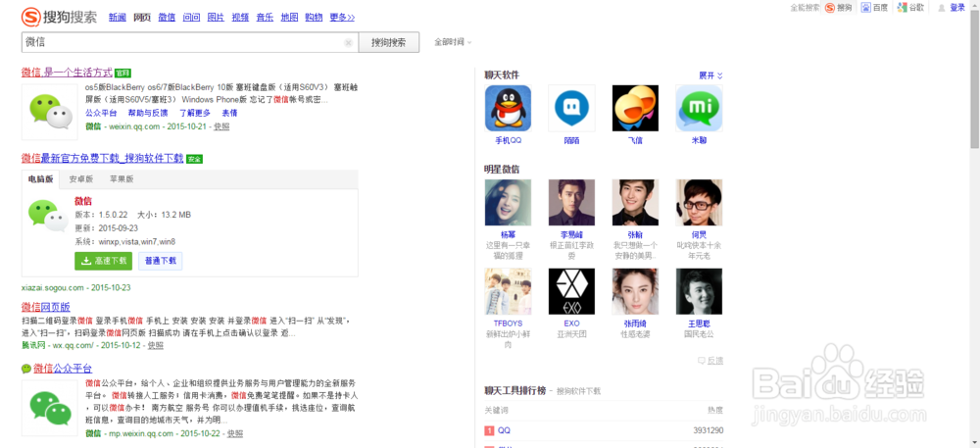Open 微信最新官方免费下载 result link
The height and width of the screenshot is (448, 980).
coord(103,159)
